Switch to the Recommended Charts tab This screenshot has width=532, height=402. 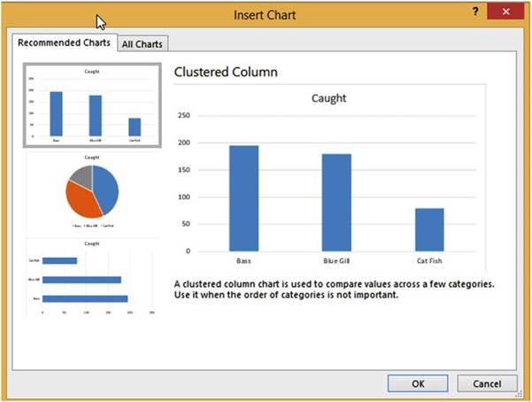coord(64,43)
